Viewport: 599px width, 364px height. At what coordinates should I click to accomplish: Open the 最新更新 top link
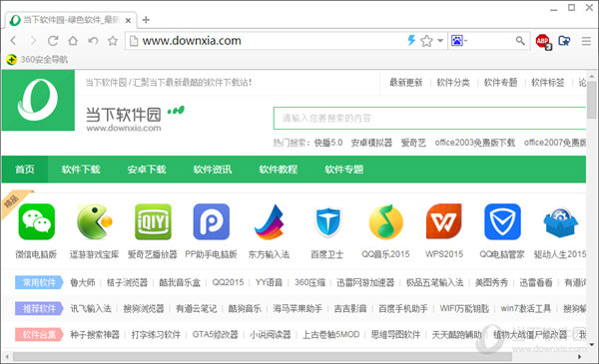click(405, 83)
